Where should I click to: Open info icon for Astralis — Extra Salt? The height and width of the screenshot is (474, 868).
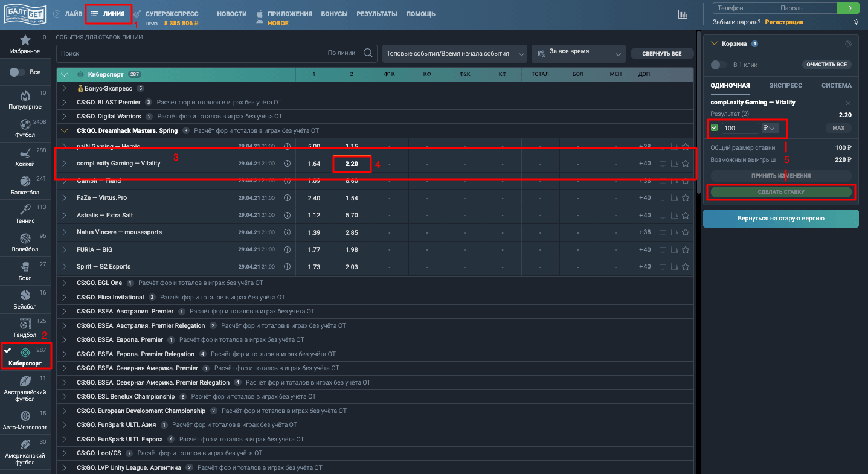point(288,215)
